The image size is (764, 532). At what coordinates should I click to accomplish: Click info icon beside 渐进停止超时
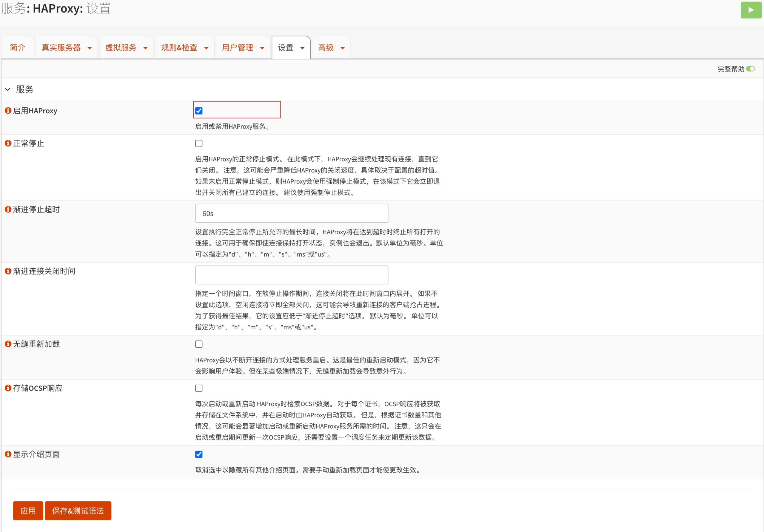pos(8,209)
